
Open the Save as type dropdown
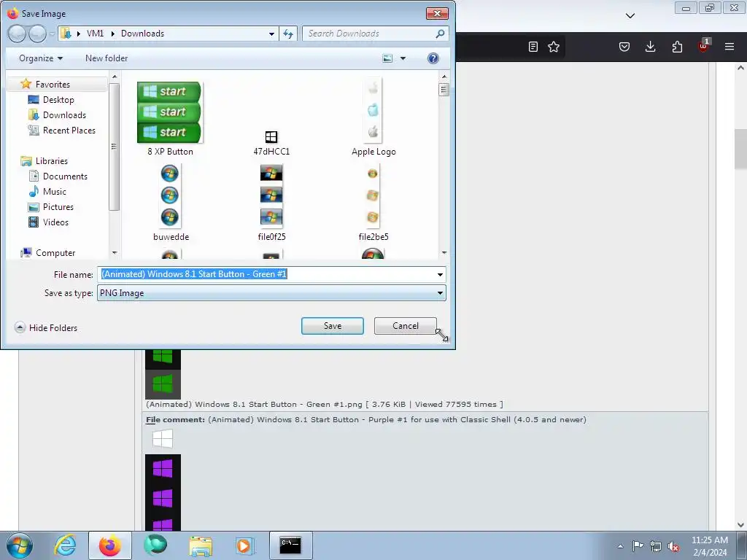coord(271,293)
